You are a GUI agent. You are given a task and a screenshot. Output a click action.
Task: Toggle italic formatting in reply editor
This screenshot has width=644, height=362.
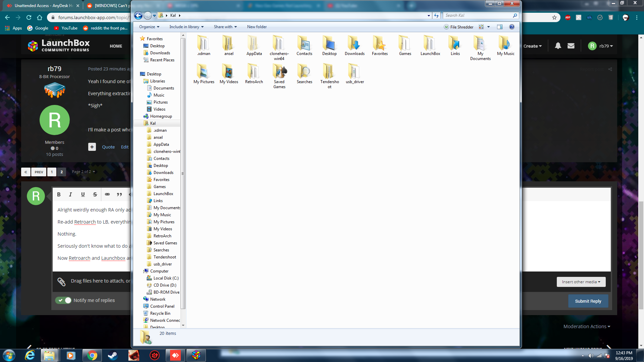[x=70, y=194]
